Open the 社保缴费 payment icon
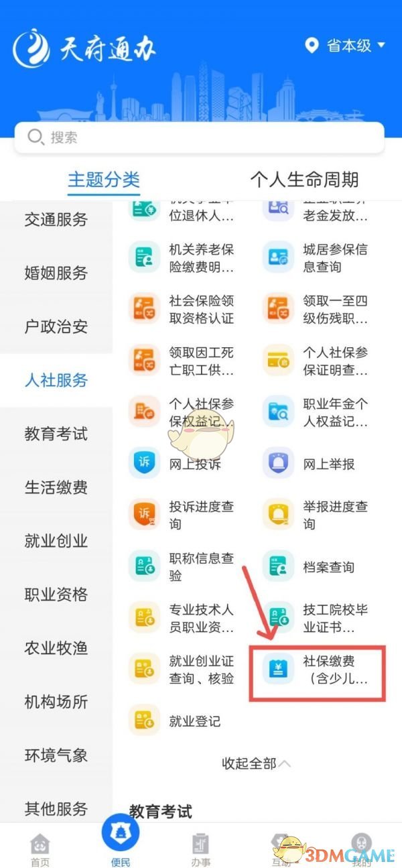Image resolution: width=402 pixels, height=868 pixels. coord(278,670)
